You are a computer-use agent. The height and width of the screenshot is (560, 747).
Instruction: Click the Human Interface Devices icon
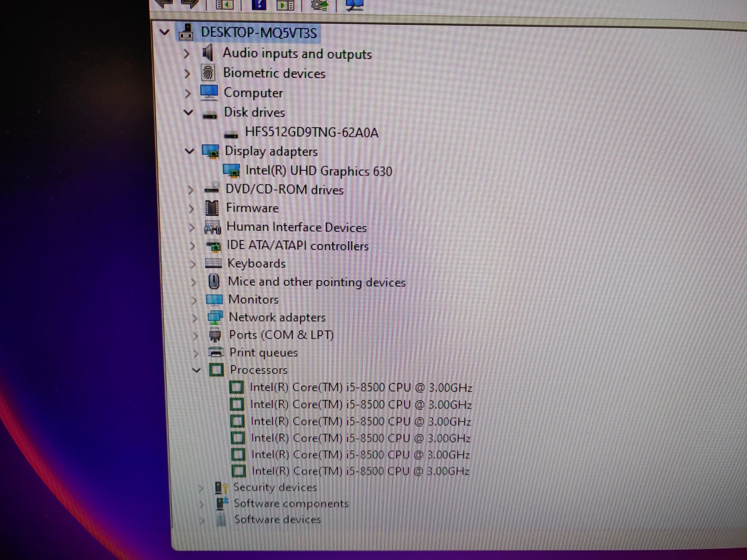pos(213,227)
